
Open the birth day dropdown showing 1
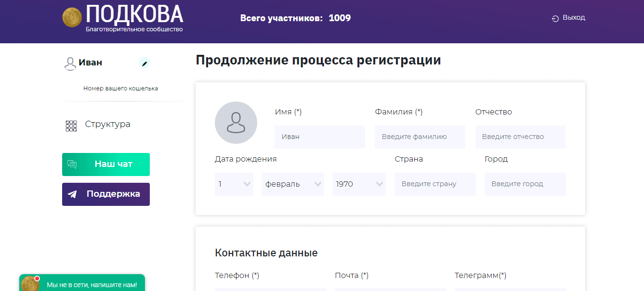(x=234, y=184)
